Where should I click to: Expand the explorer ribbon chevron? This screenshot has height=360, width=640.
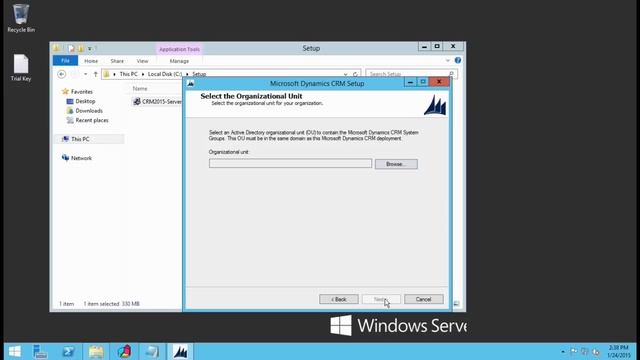click(448, 60)
